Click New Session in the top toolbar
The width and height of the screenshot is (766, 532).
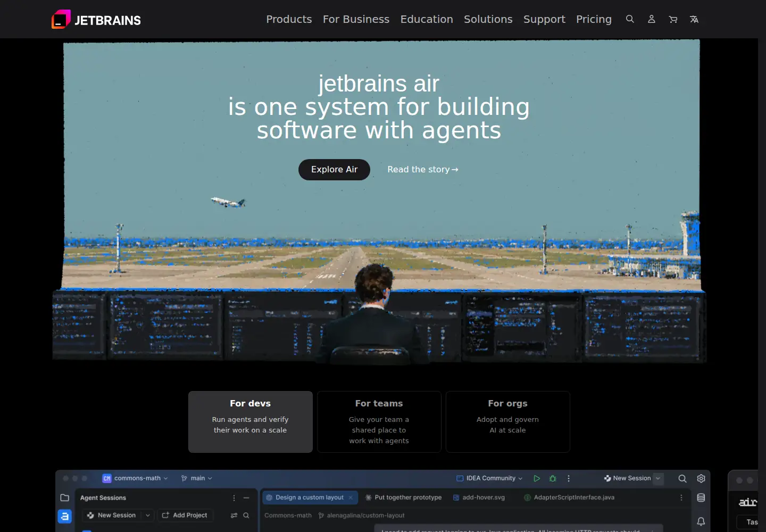pyautogui.click(x=627, y=478)
